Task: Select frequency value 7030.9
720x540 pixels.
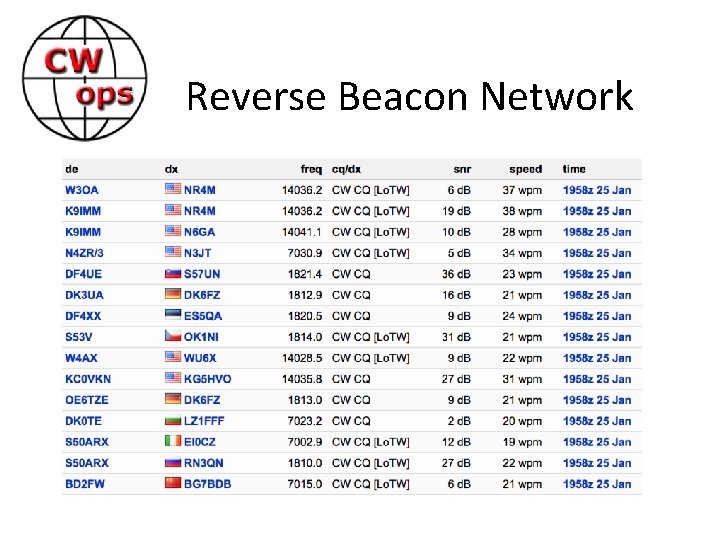Action: pos(305,253)
